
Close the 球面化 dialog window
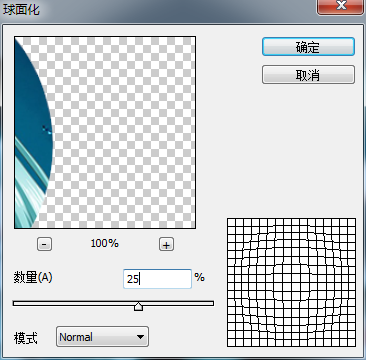point(340,7)
